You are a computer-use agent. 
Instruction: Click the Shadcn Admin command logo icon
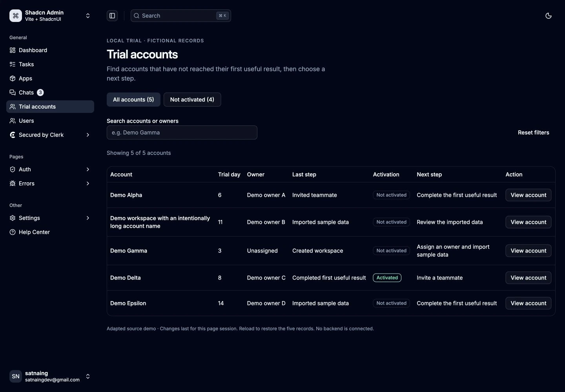coord(16,16)
